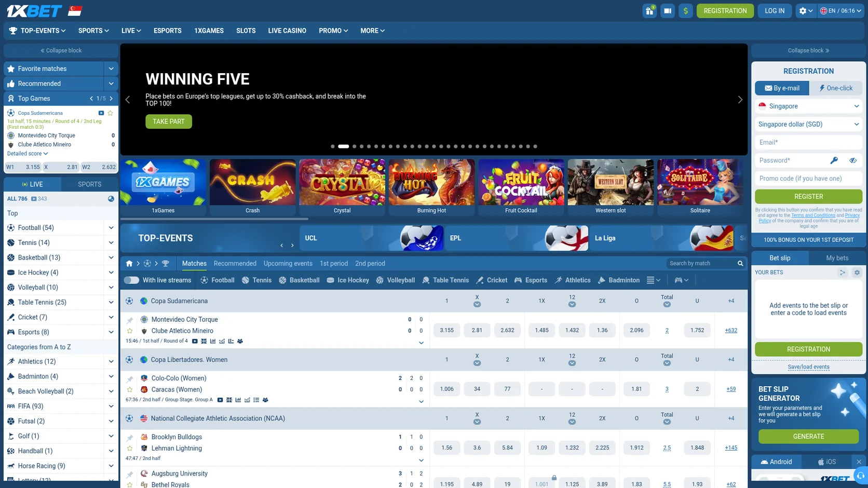Screen dimensions: 868x488
Task: Switch to My bets tab
Action: click(x=837, y=258)
